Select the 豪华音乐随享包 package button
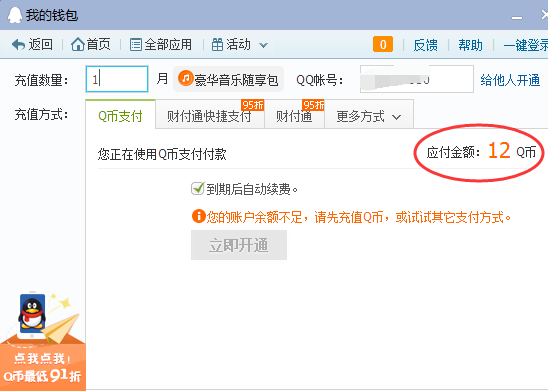Screen dimensions: 548x391 click(x=228, y=79)
